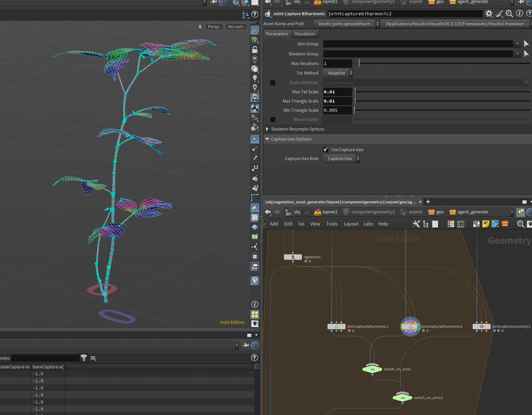Screen dimensions: 532x415
Task: Click the sticky note icon in network toolbar
Action: (486, 224)
